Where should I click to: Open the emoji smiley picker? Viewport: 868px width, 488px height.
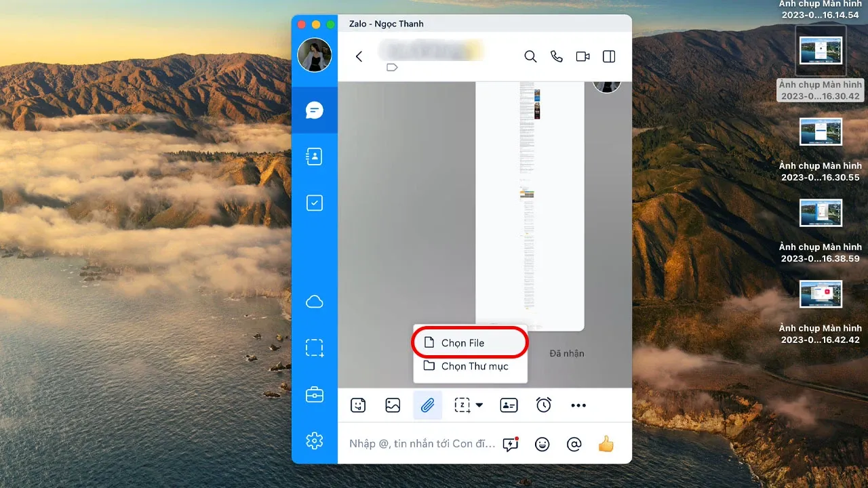pos(542,444)
